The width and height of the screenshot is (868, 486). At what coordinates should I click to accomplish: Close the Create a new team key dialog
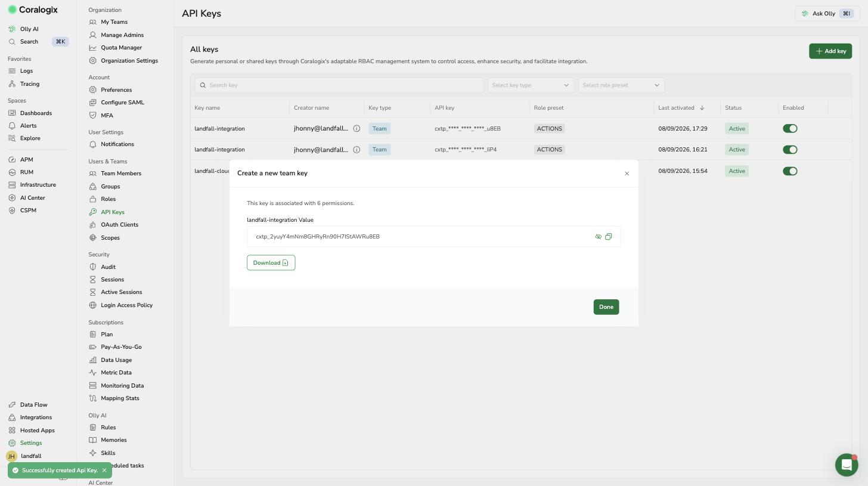click(x=627, y=174)
